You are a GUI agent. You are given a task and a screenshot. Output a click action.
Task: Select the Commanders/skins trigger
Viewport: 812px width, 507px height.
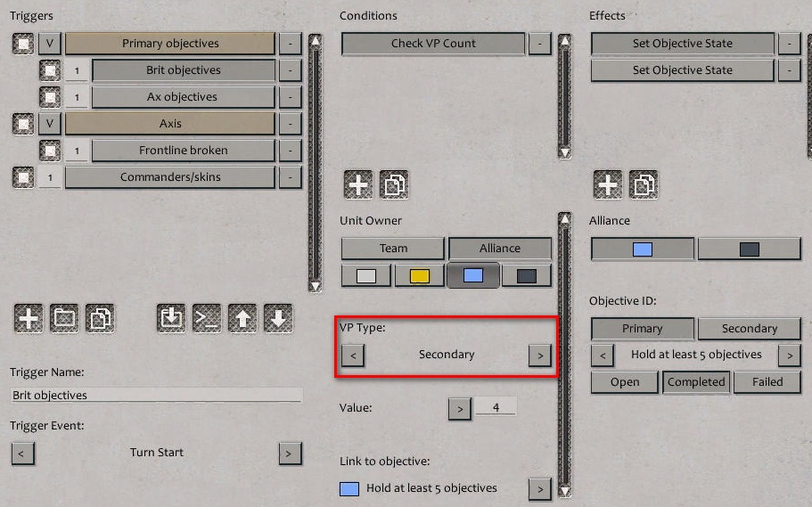(170, 177)
